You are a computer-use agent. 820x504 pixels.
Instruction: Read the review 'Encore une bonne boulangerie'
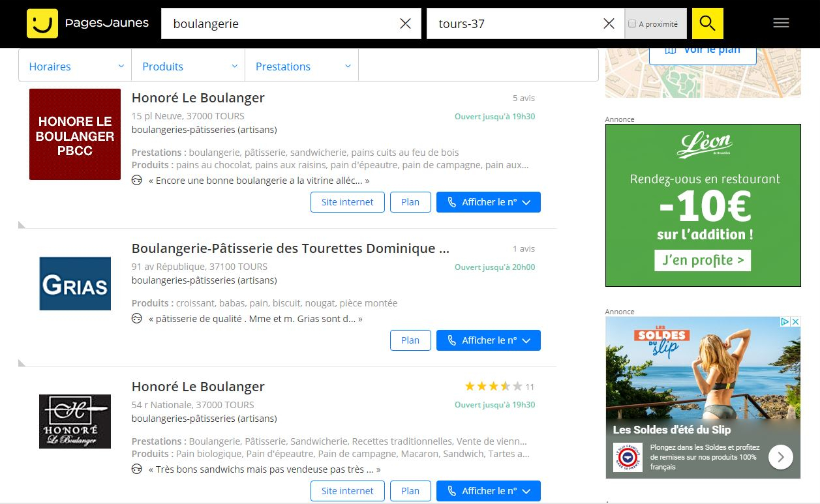pos(259,181)
